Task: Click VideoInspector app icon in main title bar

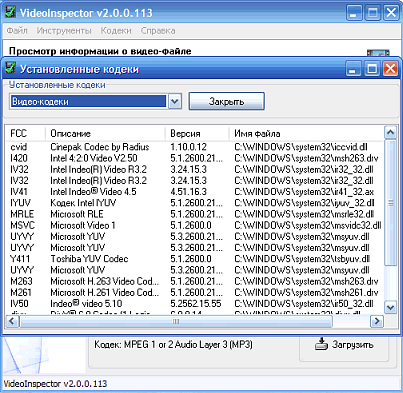Action: [10, 12]
